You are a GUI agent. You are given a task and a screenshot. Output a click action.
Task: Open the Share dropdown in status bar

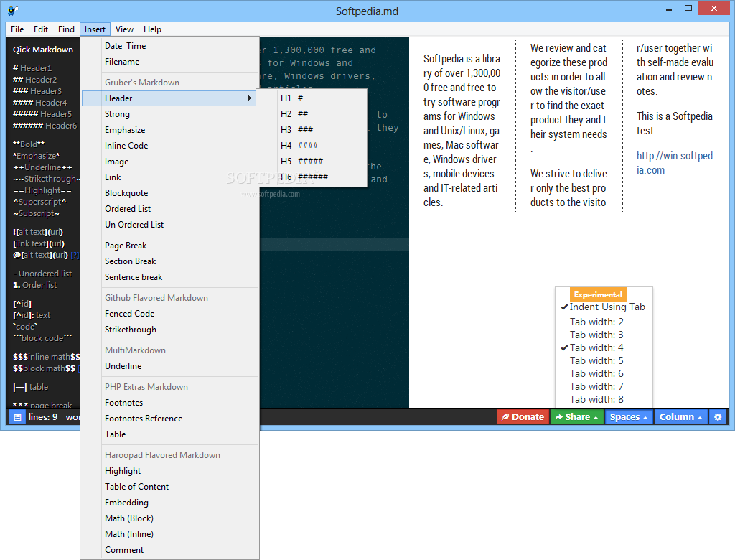[576, 417]
